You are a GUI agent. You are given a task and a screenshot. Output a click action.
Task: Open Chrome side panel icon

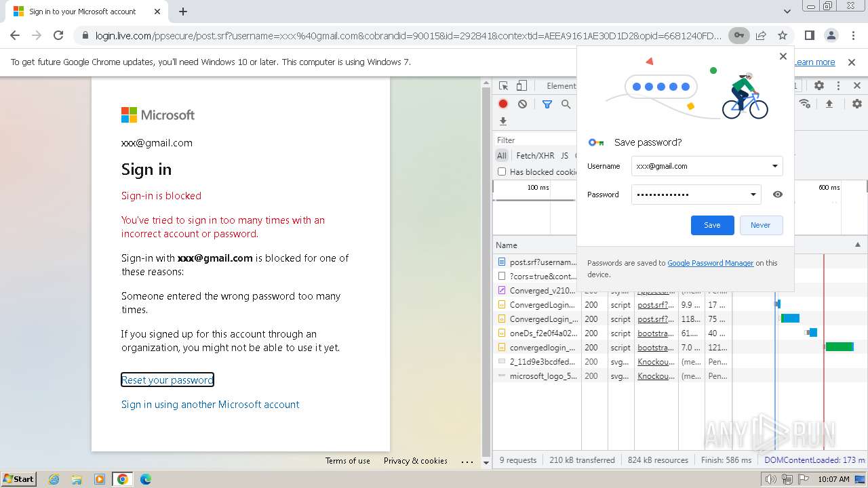809,35
